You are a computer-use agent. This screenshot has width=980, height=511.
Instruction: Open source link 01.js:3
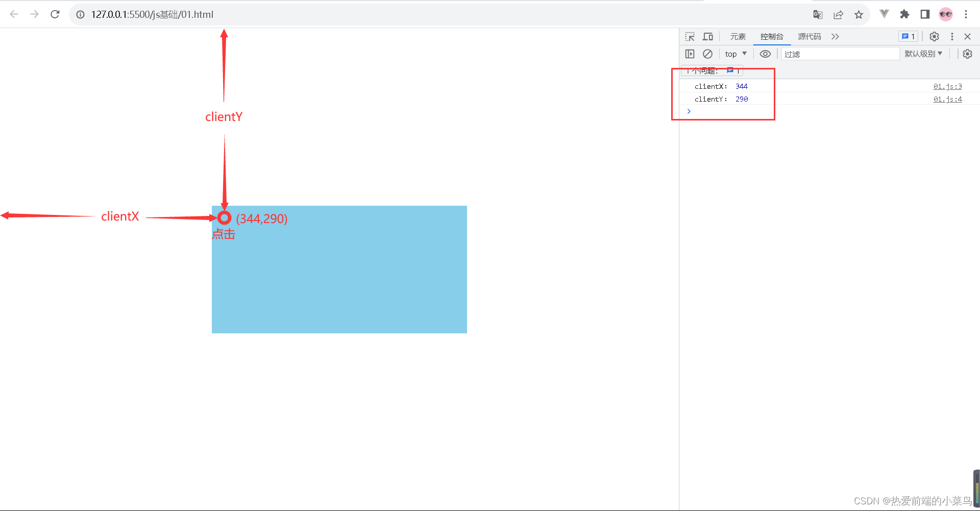click(x=947, y=86)
